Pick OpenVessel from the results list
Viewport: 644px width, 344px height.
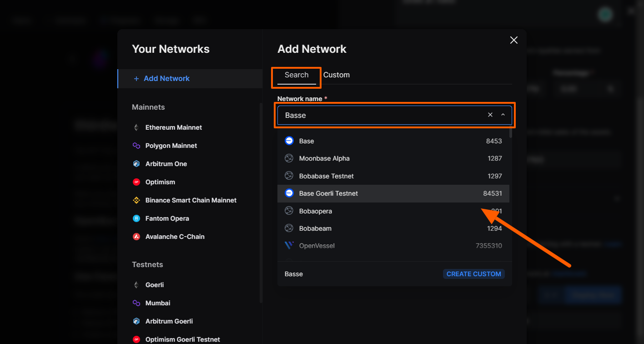(393, 246)
